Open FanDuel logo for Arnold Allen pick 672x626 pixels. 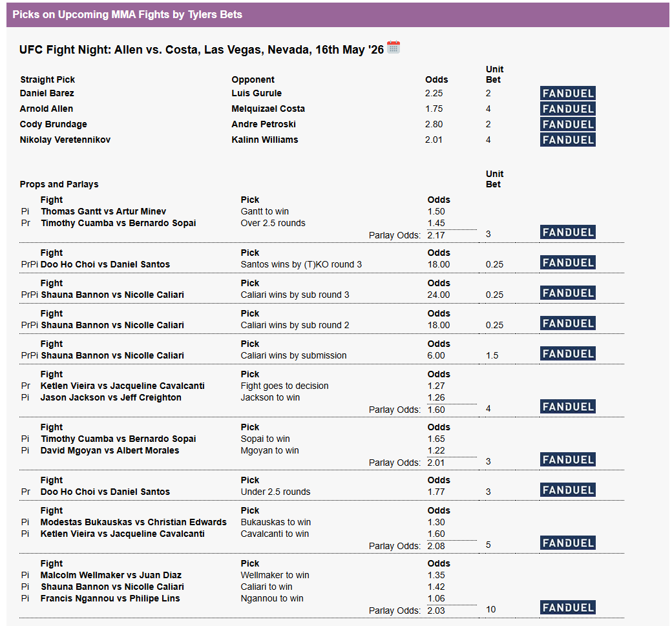pos(567,109)
